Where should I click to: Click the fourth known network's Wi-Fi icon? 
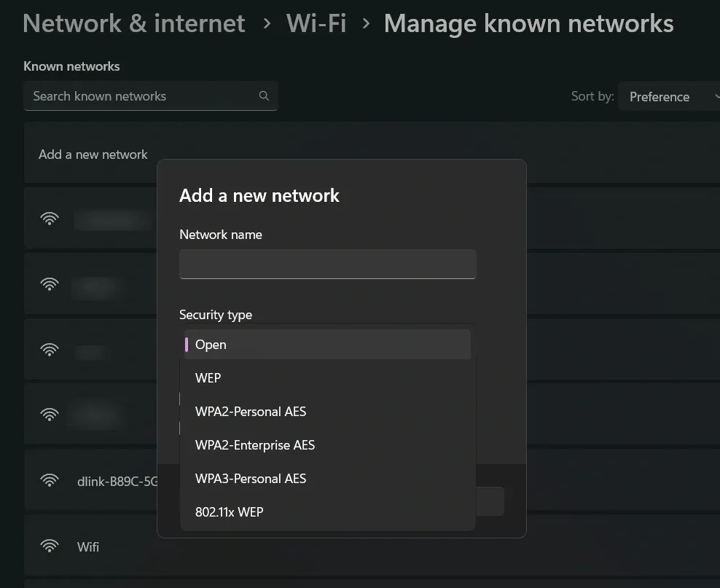point(50,415)
